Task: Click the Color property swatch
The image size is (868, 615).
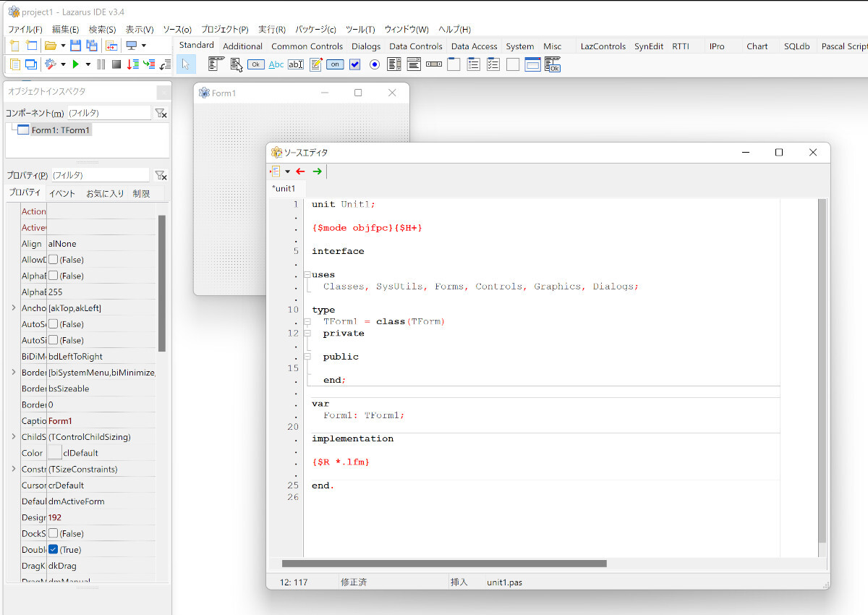Action: 54,453
